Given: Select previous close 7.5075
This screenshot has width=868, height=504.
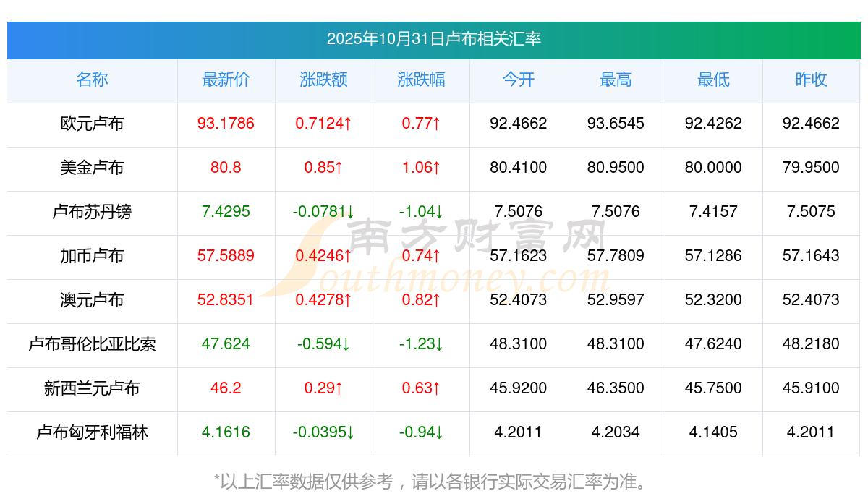Looking at the screenshot, I should (811, 212).
